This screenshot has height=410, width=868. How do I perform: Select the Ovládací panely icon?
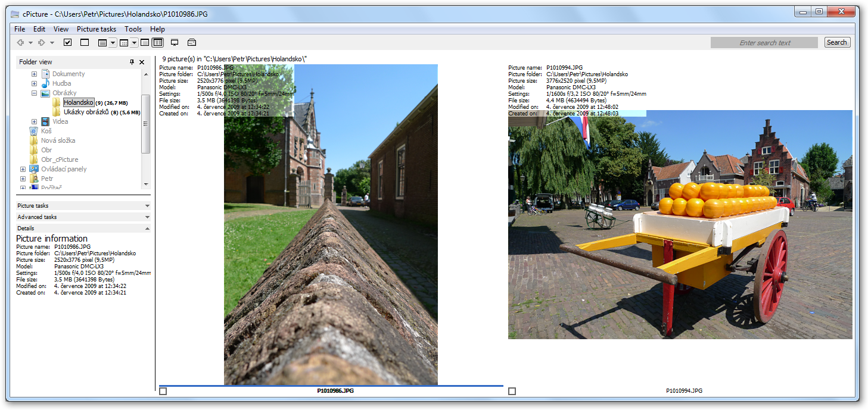click(34, 169)
